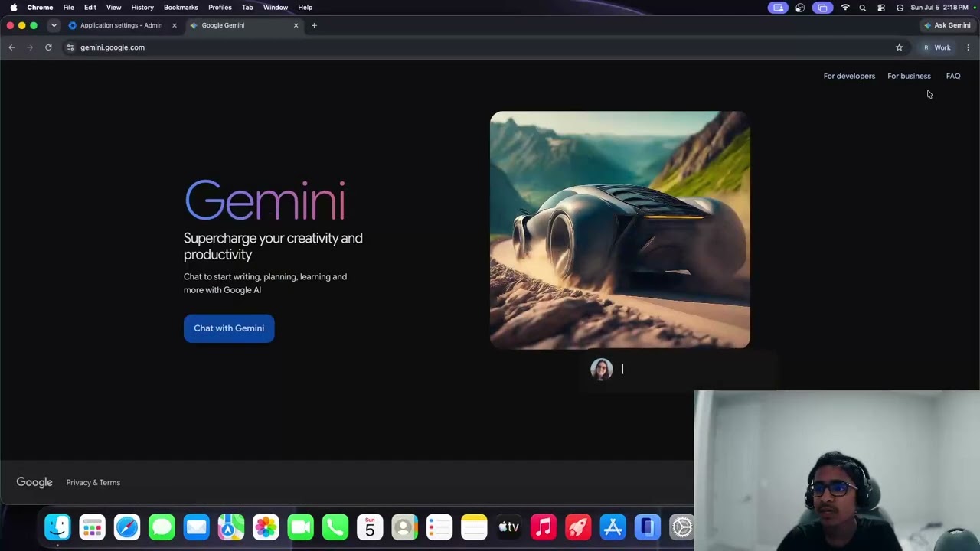Screen dimensions: 980x551
Task: Open the For business link
Action: point(909,76)
